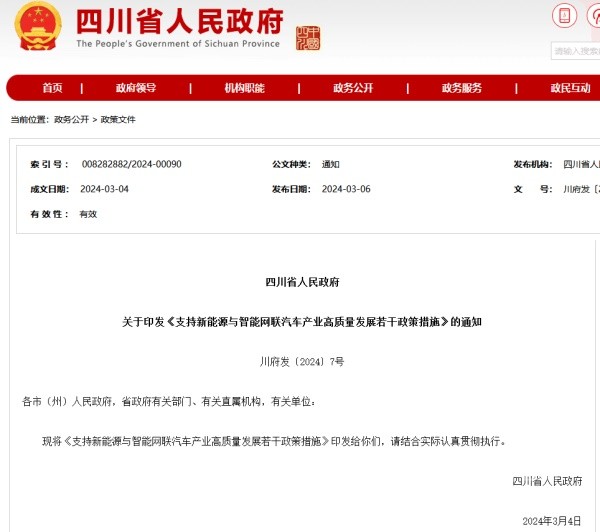Click the English subtitle People's Government of Sichuan
The width and height of the screenshot is (600, 532).
point(178,44)
